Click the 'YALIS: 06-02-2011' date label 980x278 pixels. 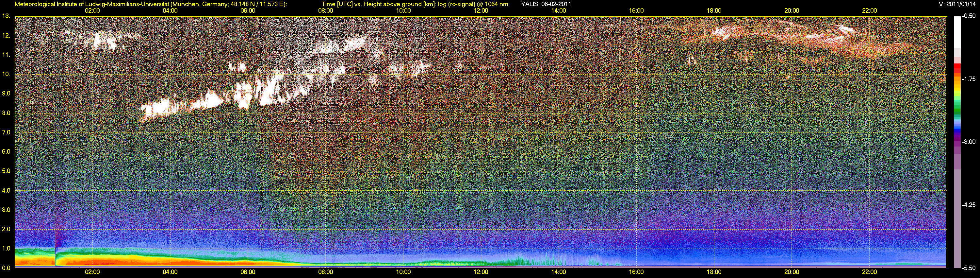[x=546, y=4]
